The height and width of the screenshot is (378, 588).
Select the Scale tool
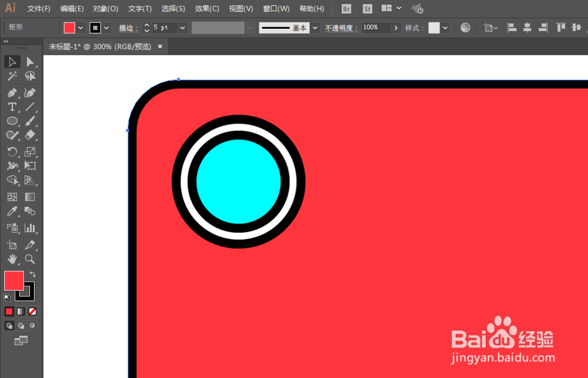30,152
